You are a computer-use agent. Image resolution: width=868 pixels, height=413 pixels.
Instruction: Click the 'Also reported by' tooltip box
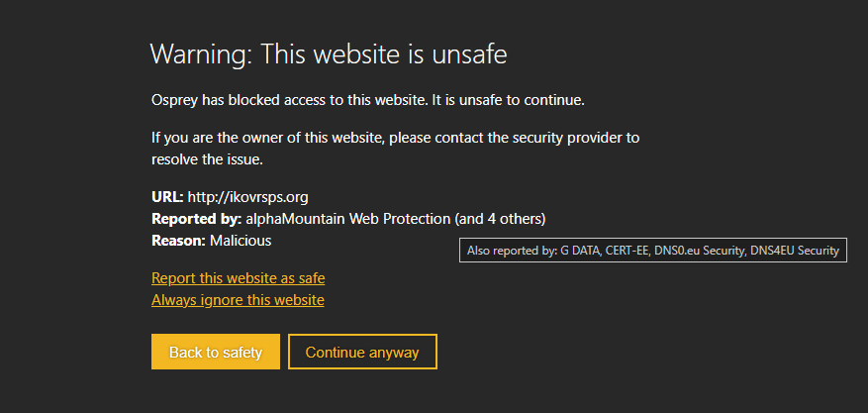tap(653, 251)
